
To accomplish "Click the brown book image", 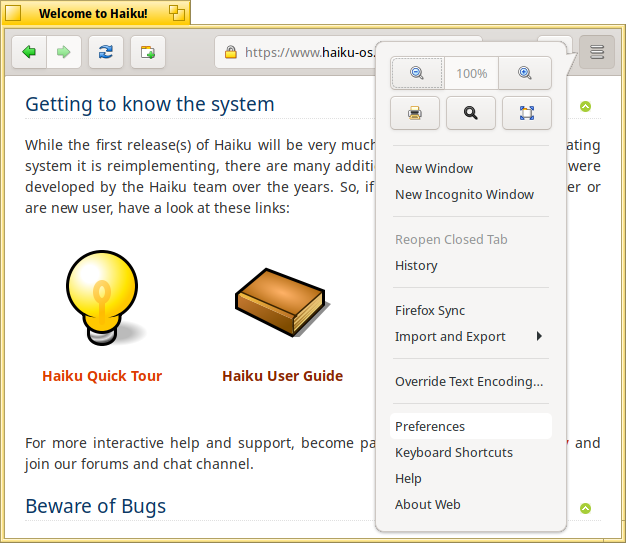I will click(283, 302).
